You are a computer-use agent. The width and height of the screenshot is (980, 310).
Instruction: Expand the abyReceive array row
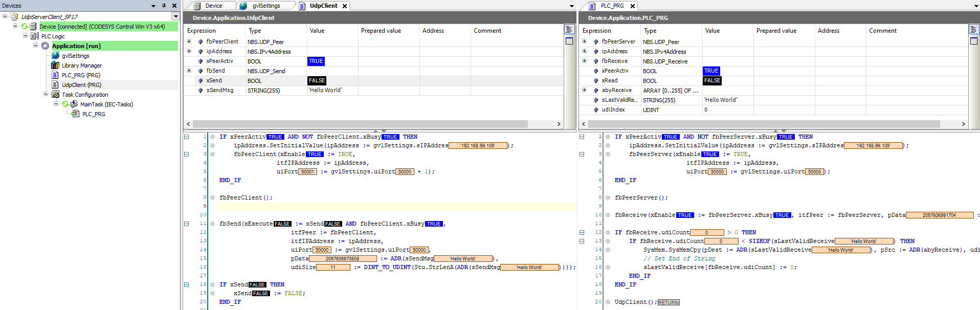584,90
